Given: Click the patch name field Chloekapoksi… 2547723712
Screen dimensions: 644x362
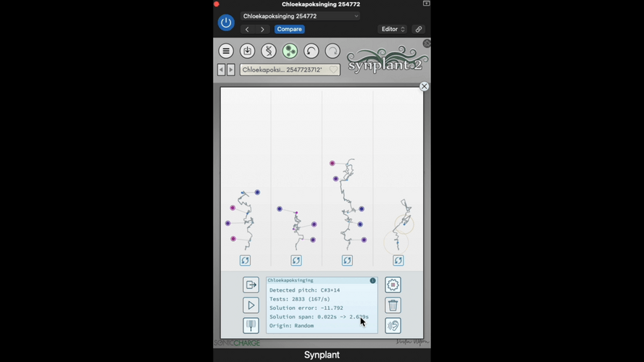Looking at the screenshot, I should pyautogui.click(x=290, y=70).
